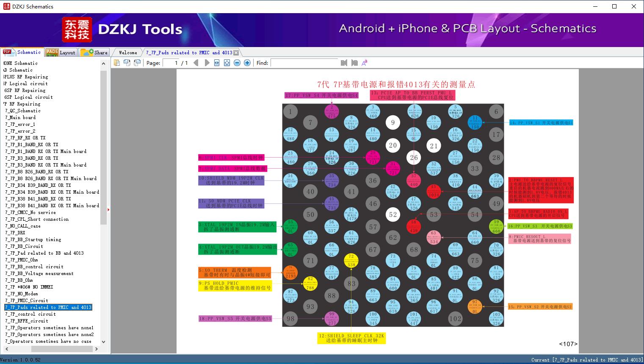Image resolution: width=644 pixels, height=364 pixels.
Task: Open 7_7P_control circuit
Action: [30, 314]
